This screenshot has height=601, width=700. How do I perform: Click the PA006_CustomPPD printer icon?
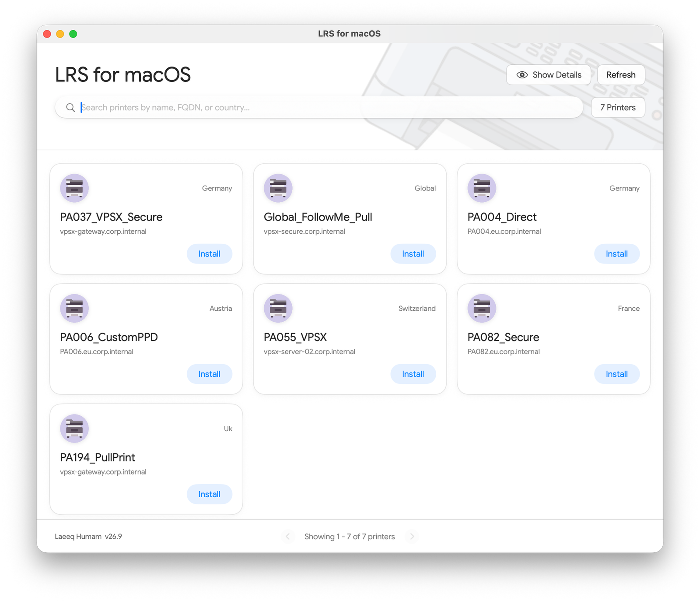point(74,308)
